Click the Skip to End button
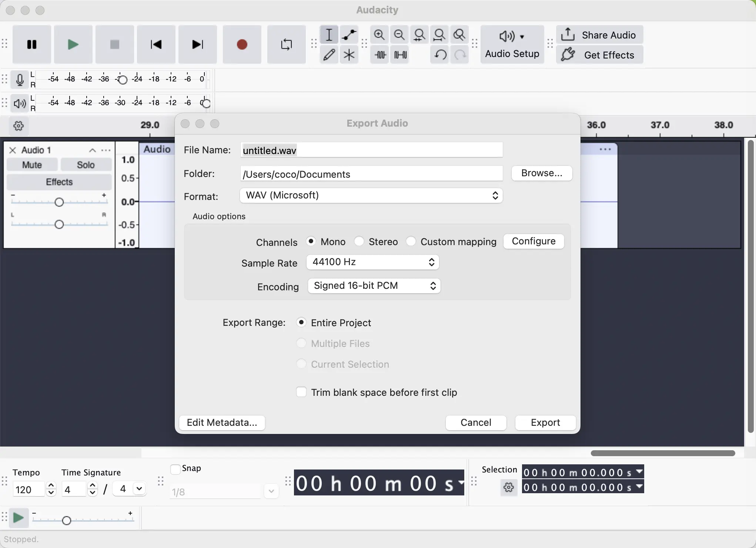Screen dimensions: 756x548 coord(197,44)
